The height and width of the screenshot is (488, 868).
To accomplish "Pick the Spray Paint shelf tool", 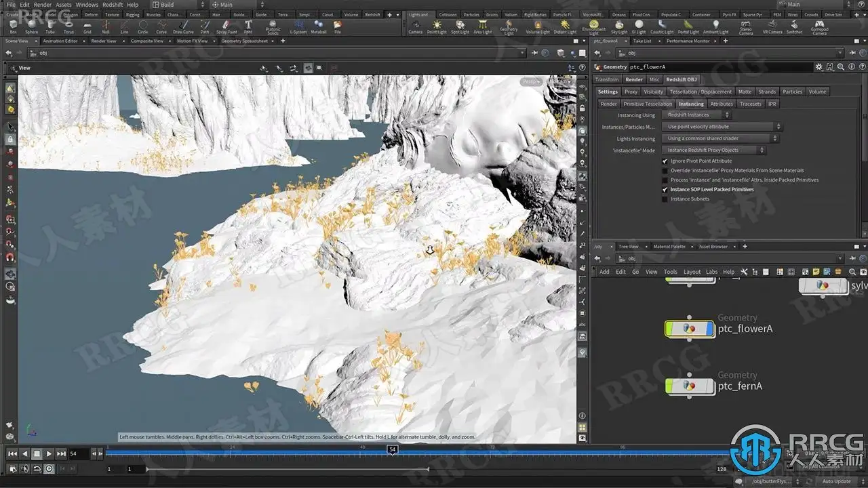I will point(226,26).
